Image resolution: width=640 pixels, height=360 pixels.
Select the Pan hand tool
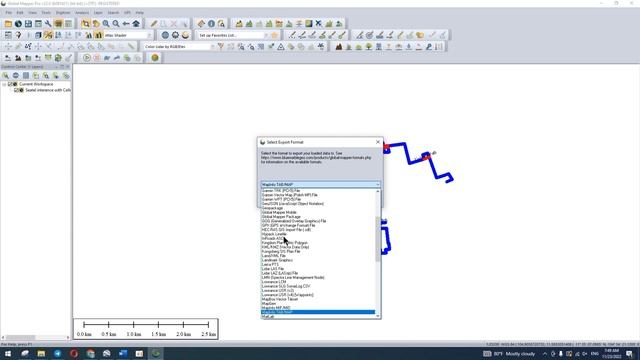click(96, 24)
